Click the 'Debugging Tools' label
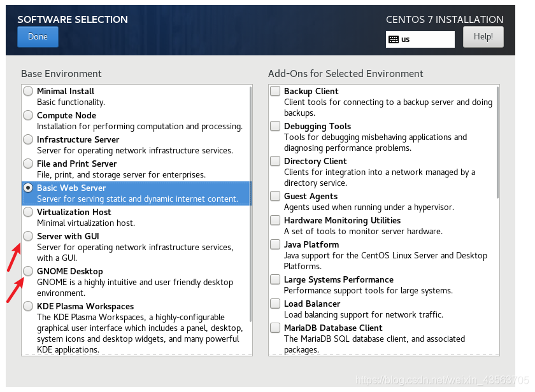535x392 pixels. pos(317,127)
